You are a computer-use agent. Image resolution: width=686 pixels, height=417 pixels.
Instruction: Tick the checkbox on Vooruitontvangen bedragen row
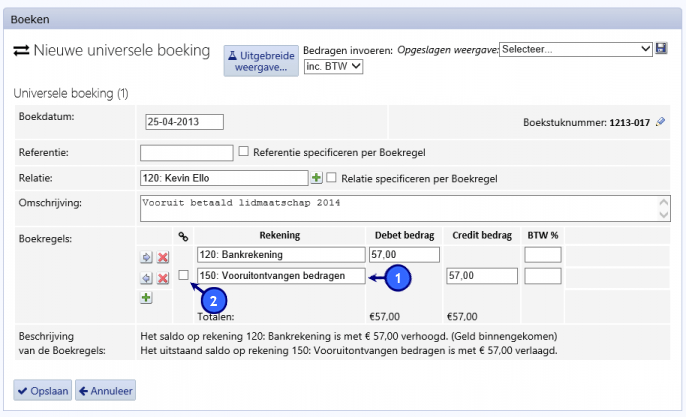tap(183, 275)
